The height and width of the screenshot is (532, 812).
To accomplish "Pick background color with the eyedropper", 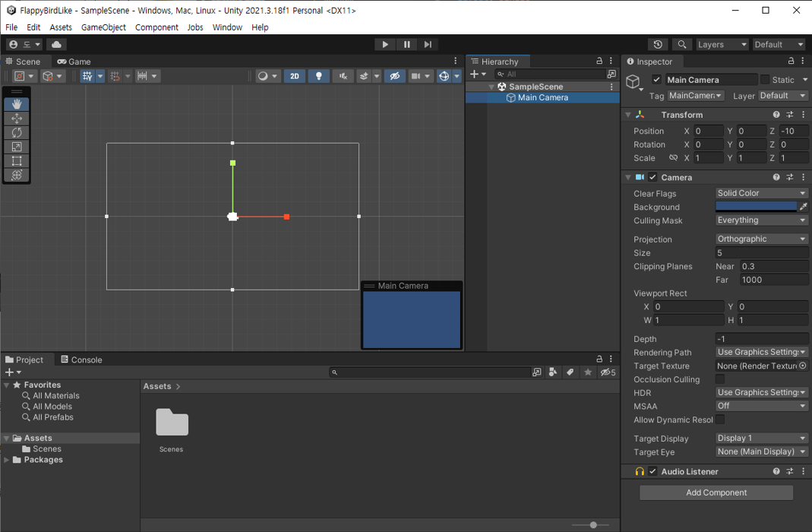I will tap(803, 207).
